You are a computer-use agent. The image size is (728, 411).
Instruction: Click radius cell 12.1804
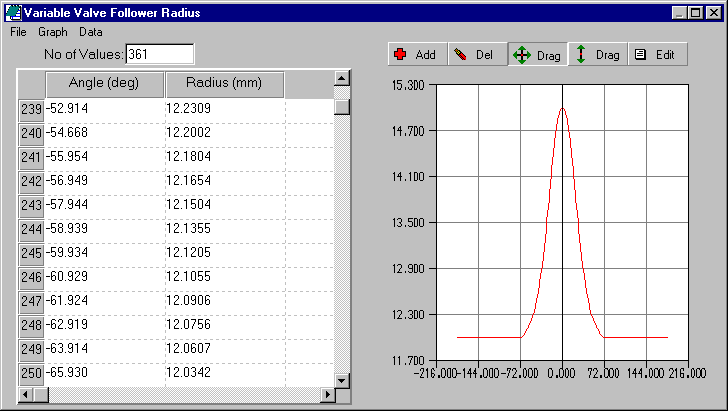coord(225,158)
